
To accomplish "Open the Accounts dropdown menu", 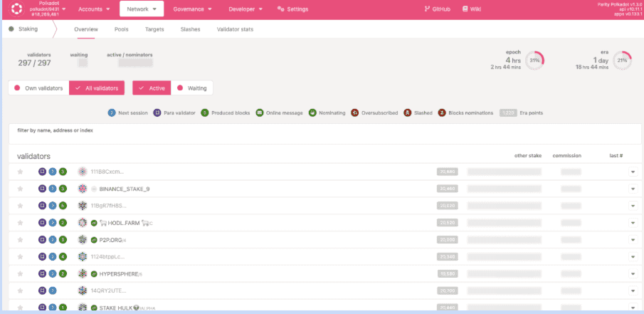I will [x=94, y=9].
